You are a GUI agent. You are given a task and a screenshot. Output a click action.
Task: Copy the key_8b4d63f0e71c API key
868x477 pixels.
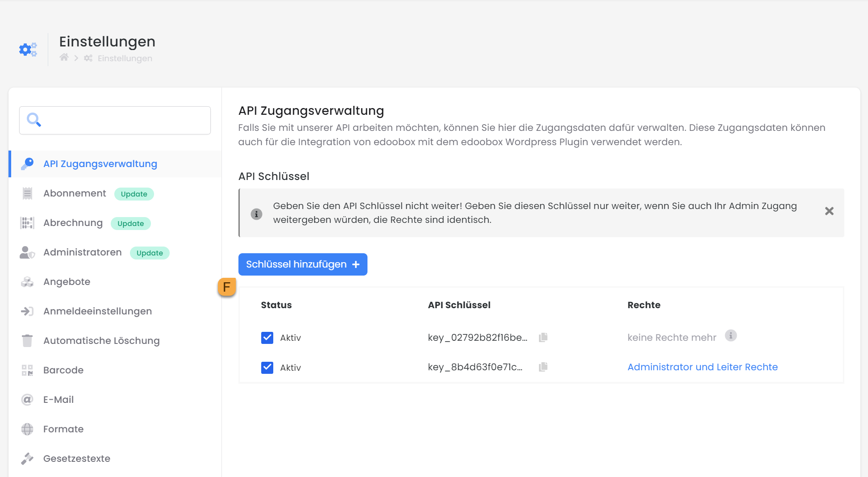coord(543,367)
